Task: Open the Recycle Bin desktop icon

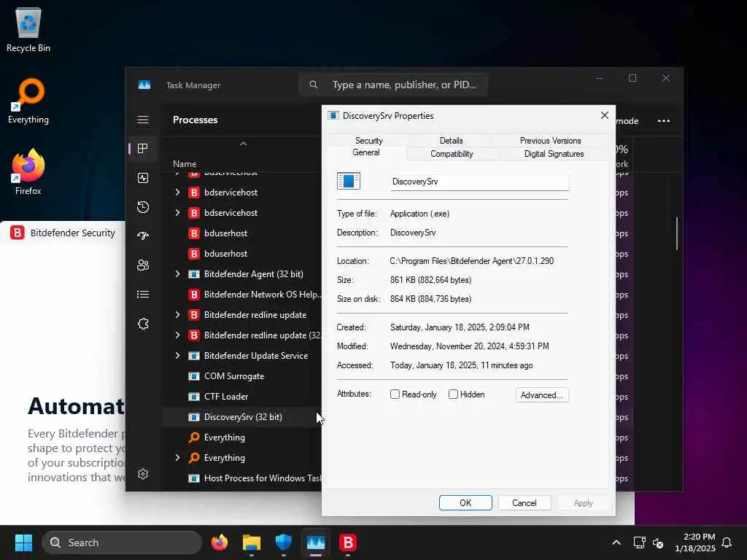Action: click(28, 29)
